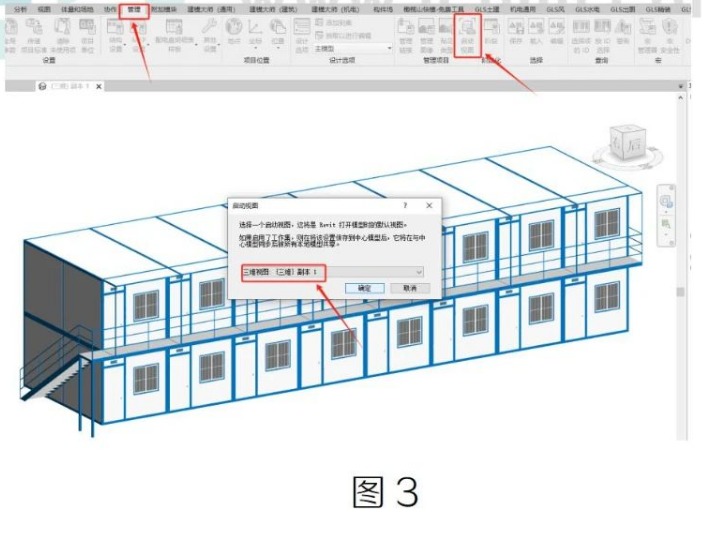702x545 pixels.
Task: Click scrollbar up arrow at top right
Action: click(x=681, y=97)
